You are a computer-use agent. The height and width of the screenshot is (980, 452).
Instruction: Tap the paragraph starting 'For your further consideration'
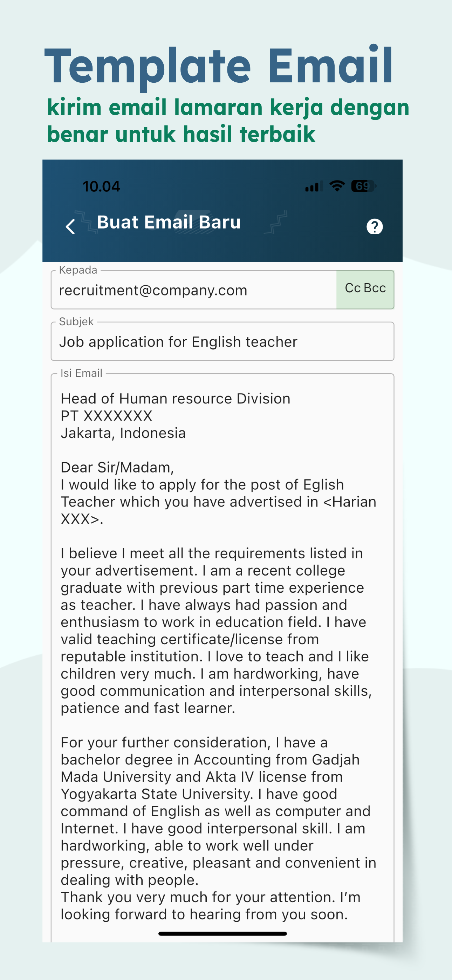218,811
